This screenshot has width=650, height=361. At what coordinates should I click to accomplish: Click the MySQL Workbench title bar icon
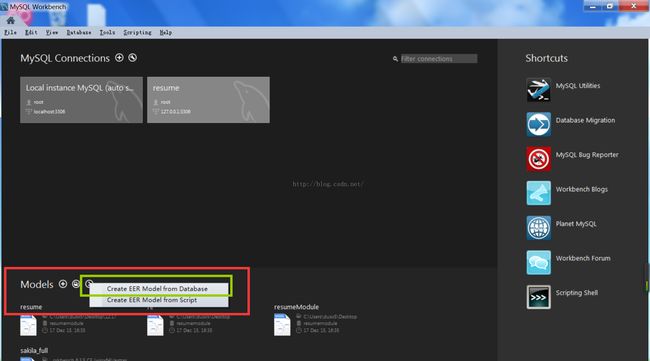(4, 7)
